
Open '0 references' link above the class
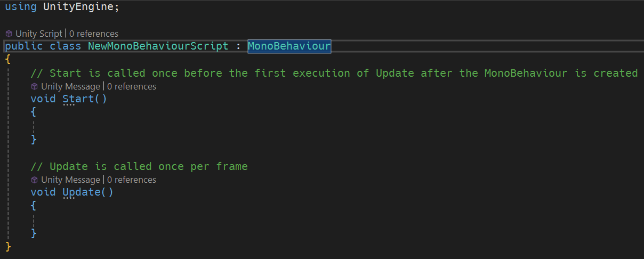[x=94, y=34]
